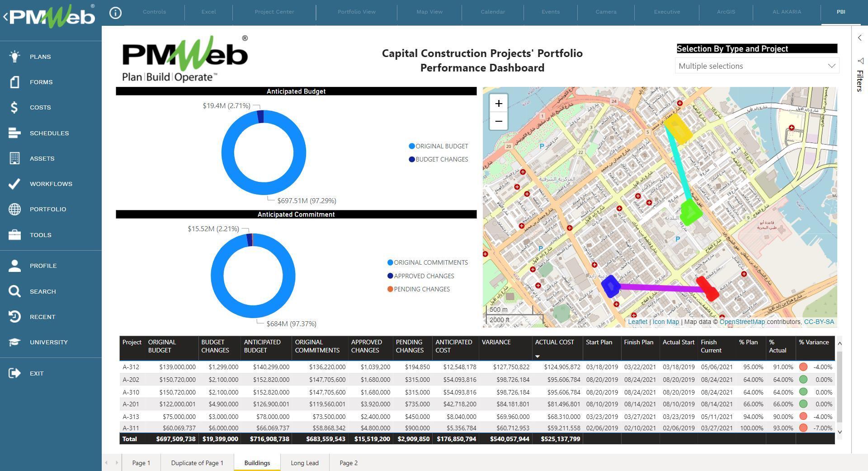Click the red status dot for A-312
The width and height of the screenshot is (868, 471).
tap(803, 367)
